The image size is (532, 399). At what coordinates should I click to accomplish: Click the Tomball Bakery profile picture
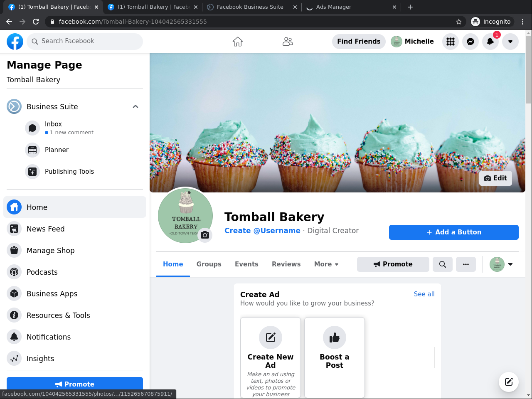[185, 215]
